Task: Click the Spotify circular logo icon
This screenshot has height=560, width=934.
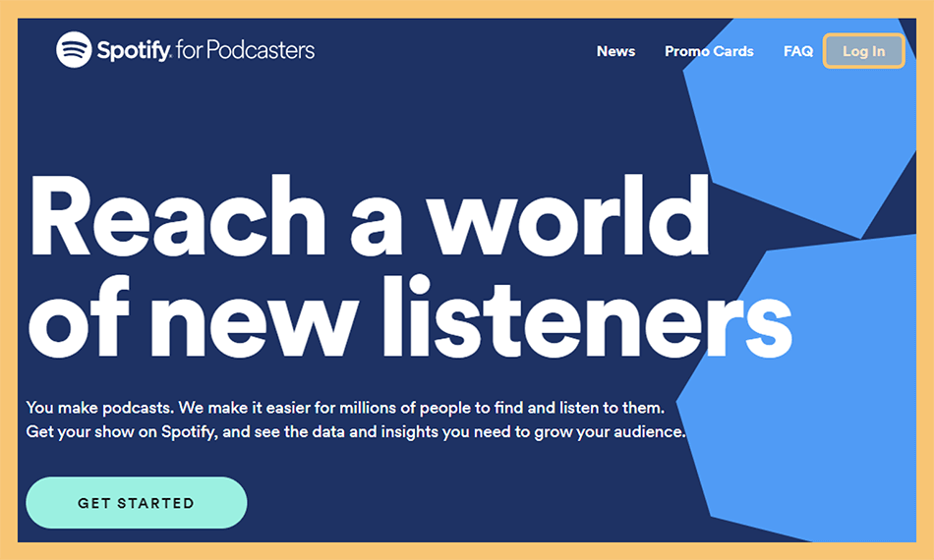Action: [74, 49]
